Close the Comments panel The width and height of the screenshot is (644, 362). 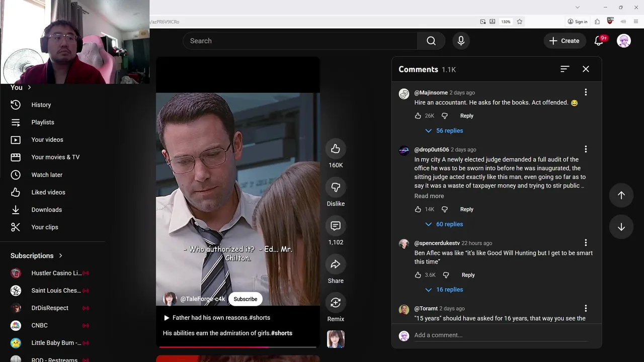tap(586, 69)
